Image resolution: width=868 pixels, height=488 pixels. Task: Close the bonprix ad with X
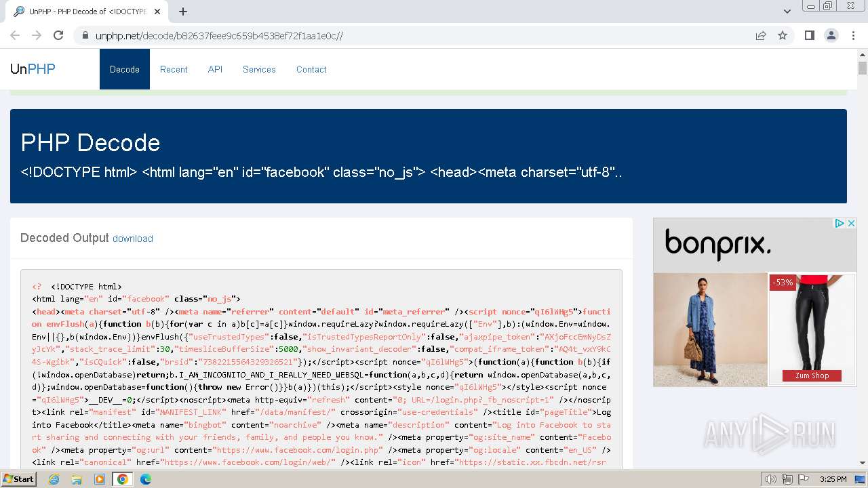851,223
